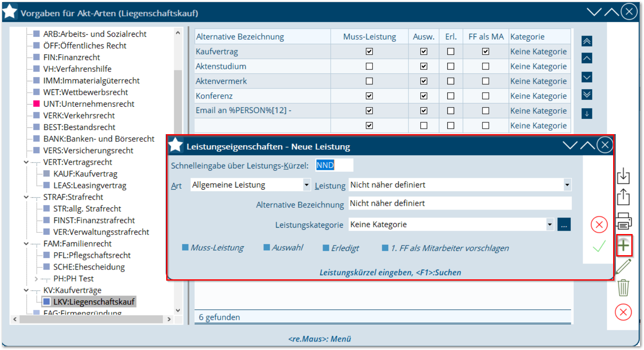
Task: Move row up with single-up arrow
Action: coord(586,58)
